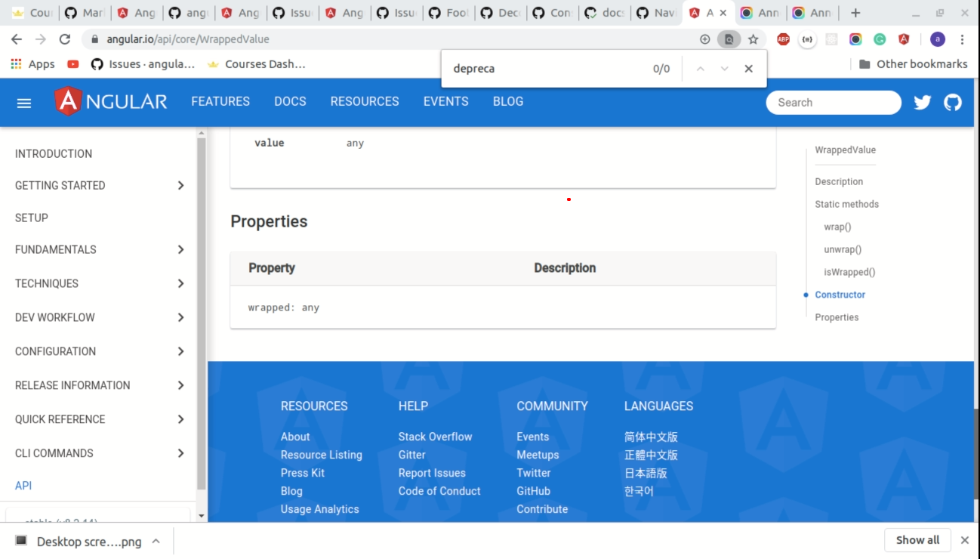
Task: Jump to Description in page contents
Action: [x=839, y=181]
